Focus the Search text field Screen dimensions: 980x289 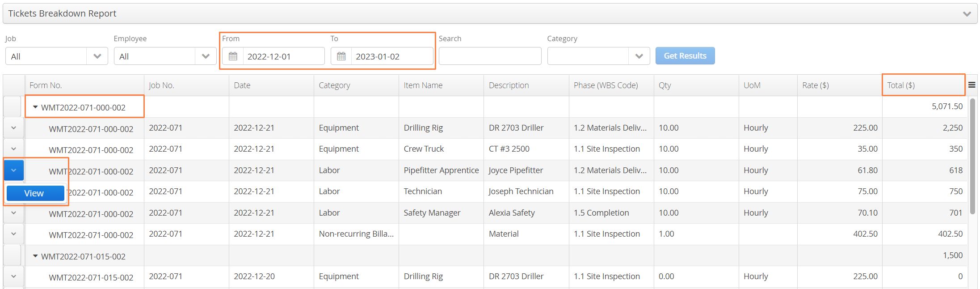tap(490, 56)
